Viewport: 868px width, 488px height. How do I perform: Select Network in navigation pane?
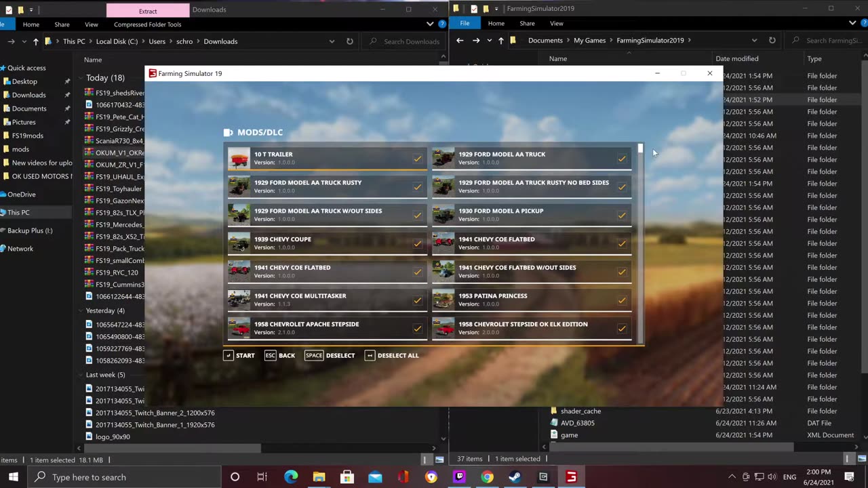point(20,249)
